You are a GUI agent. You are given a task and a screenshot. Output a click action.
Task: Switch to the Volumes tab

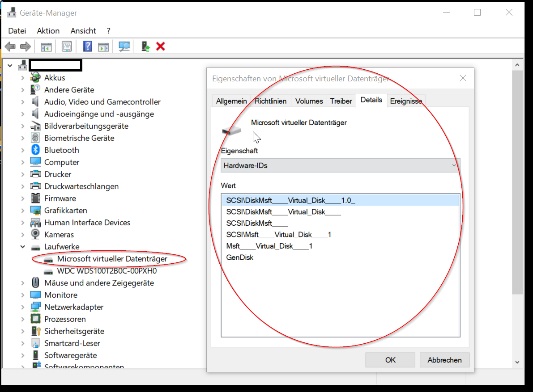click(x=309, y=101)
